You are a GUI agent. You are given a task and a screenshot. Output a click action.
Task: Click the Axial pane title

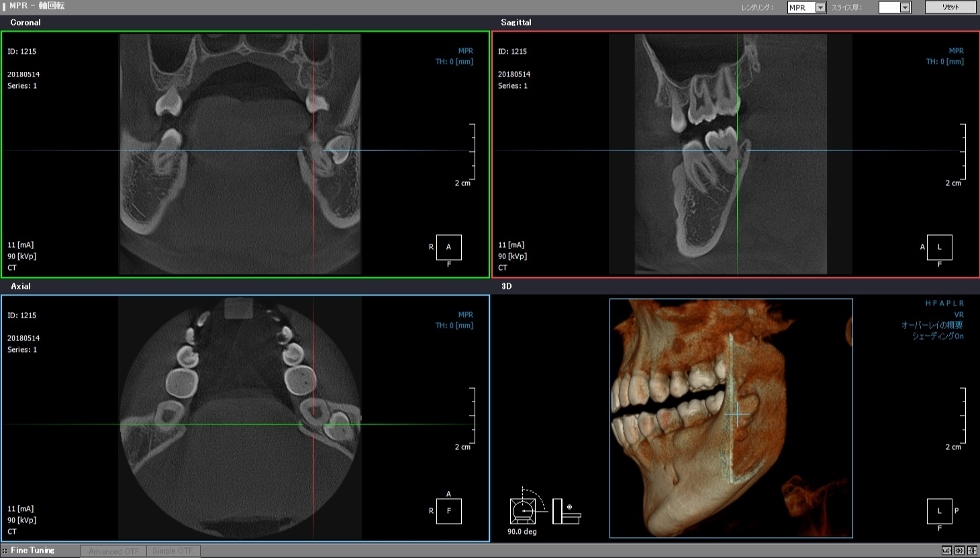pos(21,286)
